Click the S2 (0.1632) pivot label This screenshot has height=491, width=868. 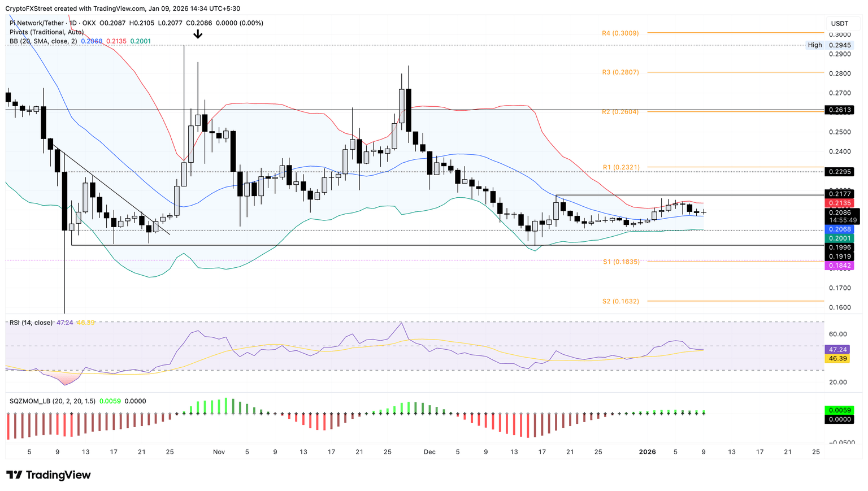click(x=620, y=302)
